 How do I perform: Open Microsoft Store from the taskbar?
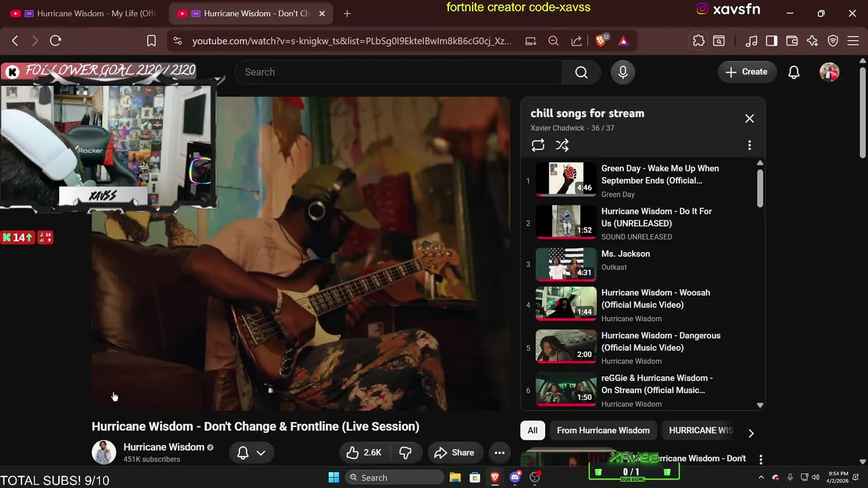[475, 477]
